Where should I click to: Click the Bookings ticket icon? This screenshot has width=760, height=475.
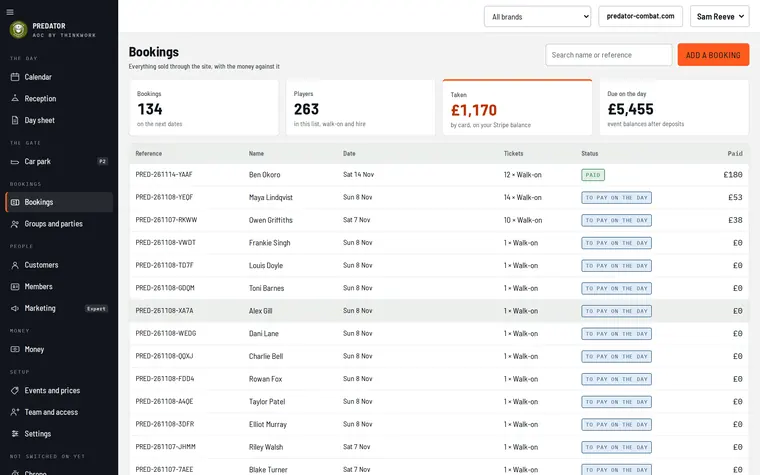(x=15, y=202)
